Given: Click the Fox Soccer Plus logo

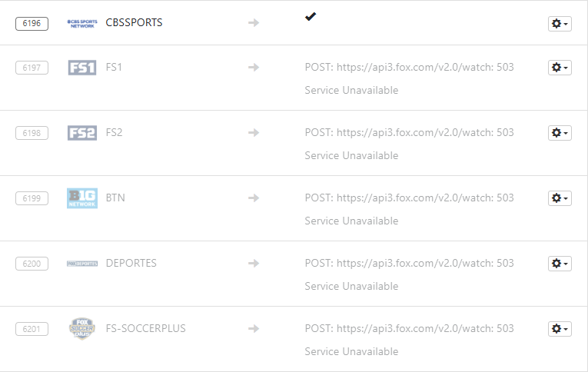Looking at the screenshot, I should click(82, 329).
